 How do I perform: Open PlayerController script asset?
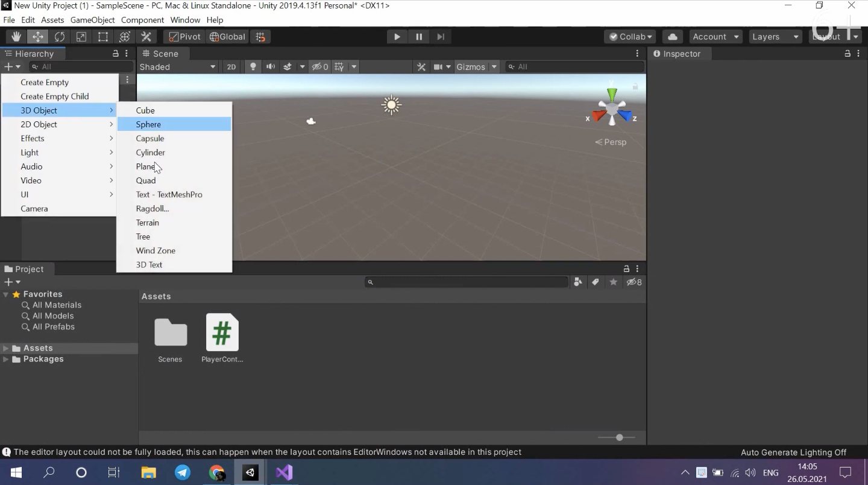222,333
